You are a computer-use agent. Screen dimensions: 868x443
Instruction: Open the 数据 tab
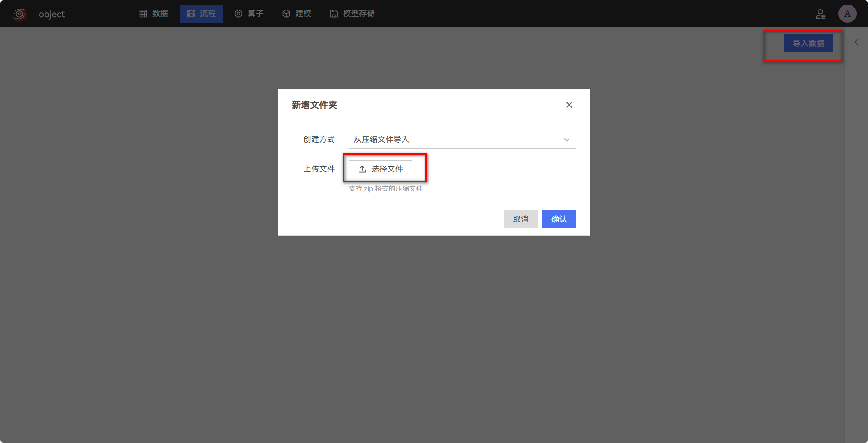pyautogui.click(x=154, y=14)
